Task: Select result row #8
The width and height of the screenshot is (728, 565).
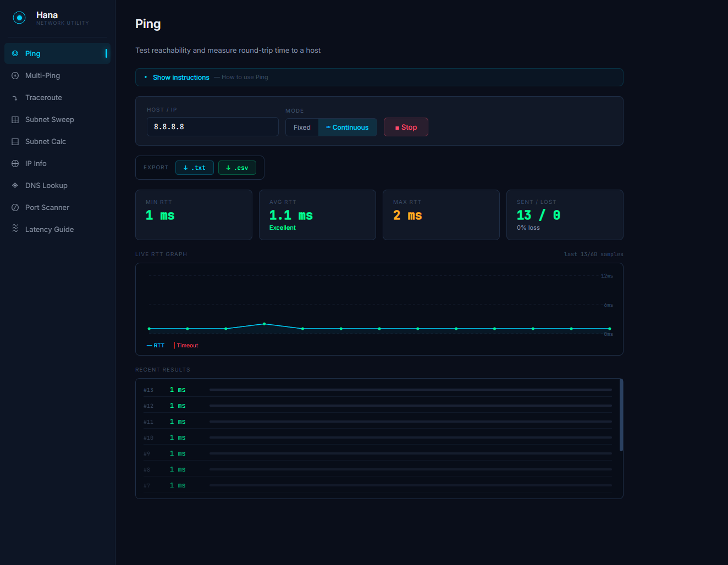Action: [378, 469]
